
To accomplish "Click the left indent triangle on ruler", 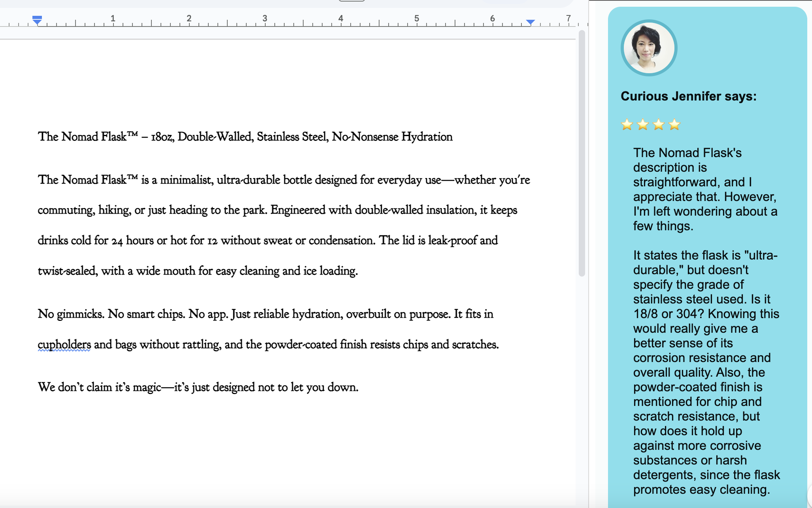I will 37,23.
